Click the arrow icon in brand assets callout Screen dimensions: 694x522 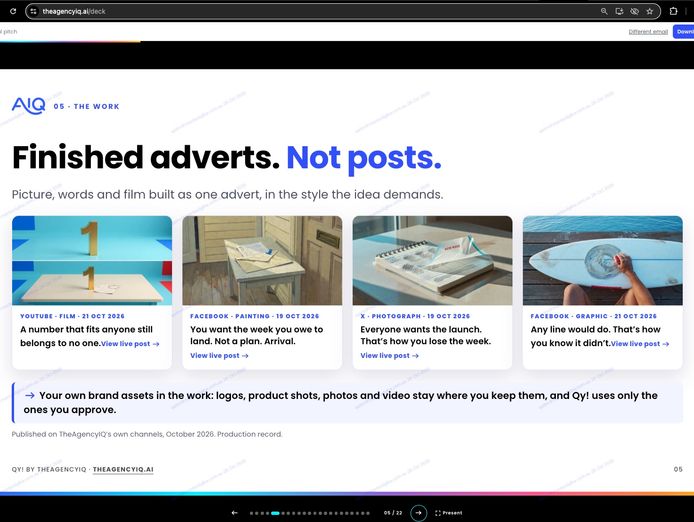click(30, 395)
